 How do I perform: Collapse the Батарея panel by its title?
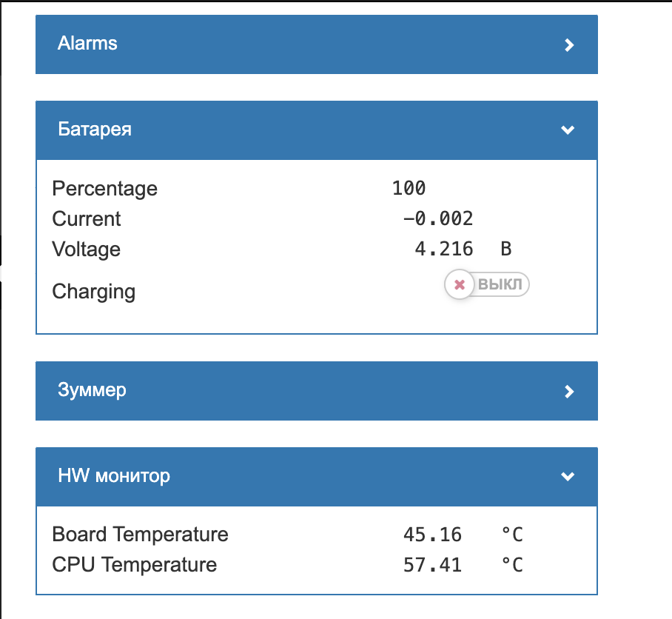click(95, 130)
